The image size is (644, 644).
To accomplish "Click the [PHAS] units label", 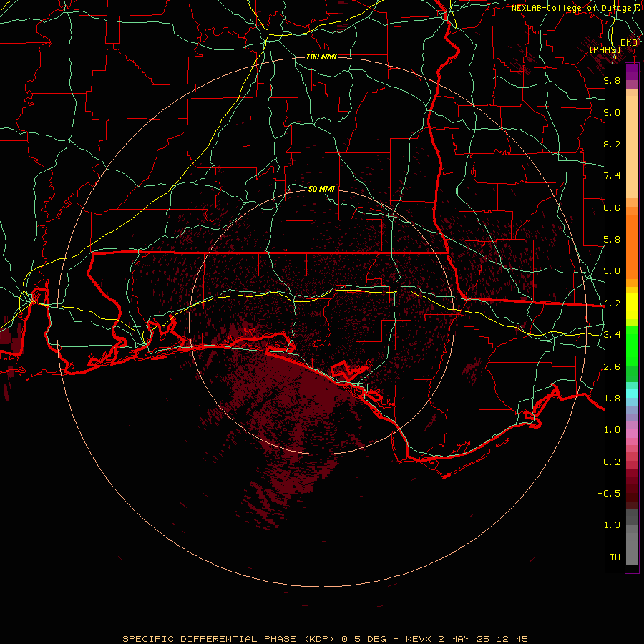I will click(605, 49).
